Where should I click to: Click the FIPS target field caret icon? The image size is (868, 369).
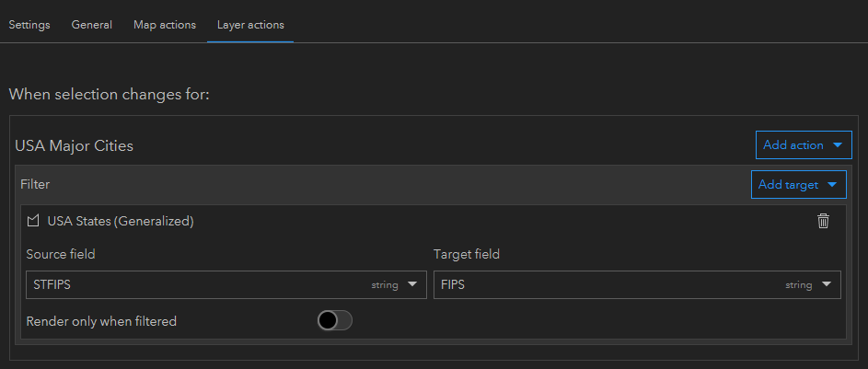click(826, 285)
